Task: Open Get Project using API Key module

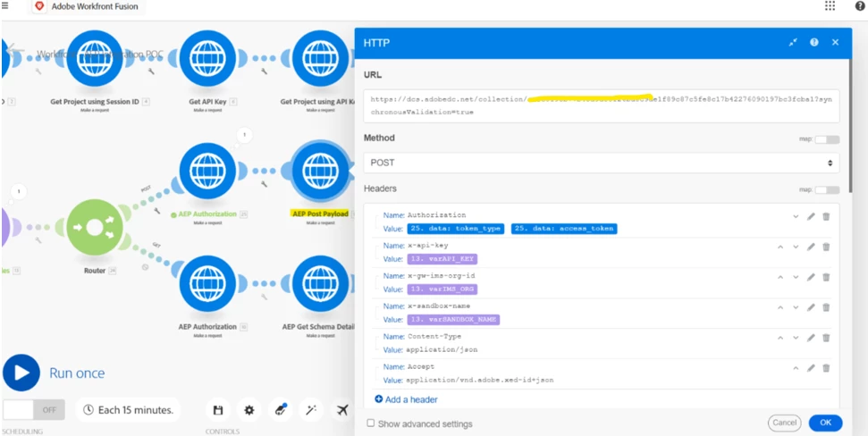Action: [x=321, y=58]
